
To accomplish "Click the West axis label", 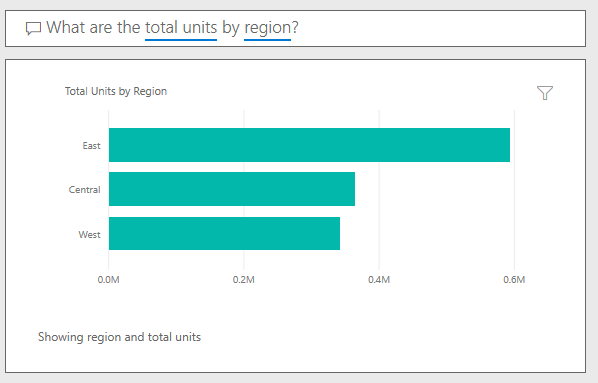I will (90, 235).
